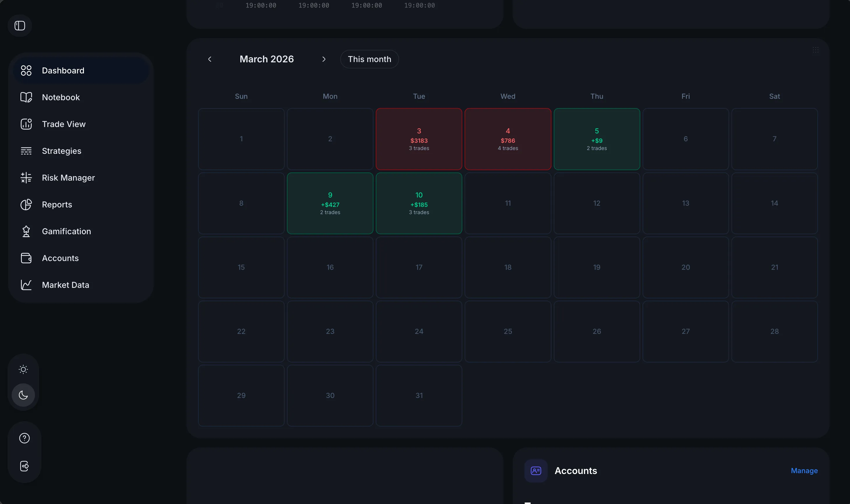The width and height of the screenshot is (850, 504).
Task: Click the help question mark icon
Action: point(24,438)
